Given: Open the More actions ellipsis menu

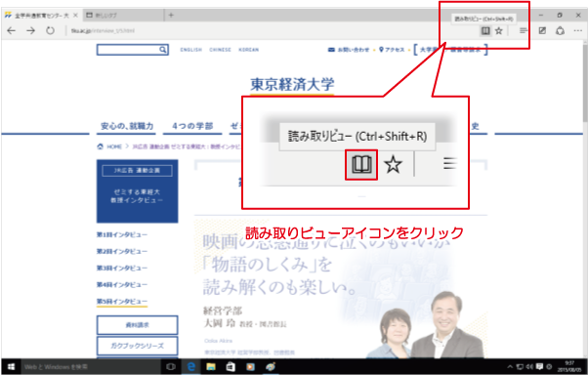Looking at the screenshot, I should [578, 30].
